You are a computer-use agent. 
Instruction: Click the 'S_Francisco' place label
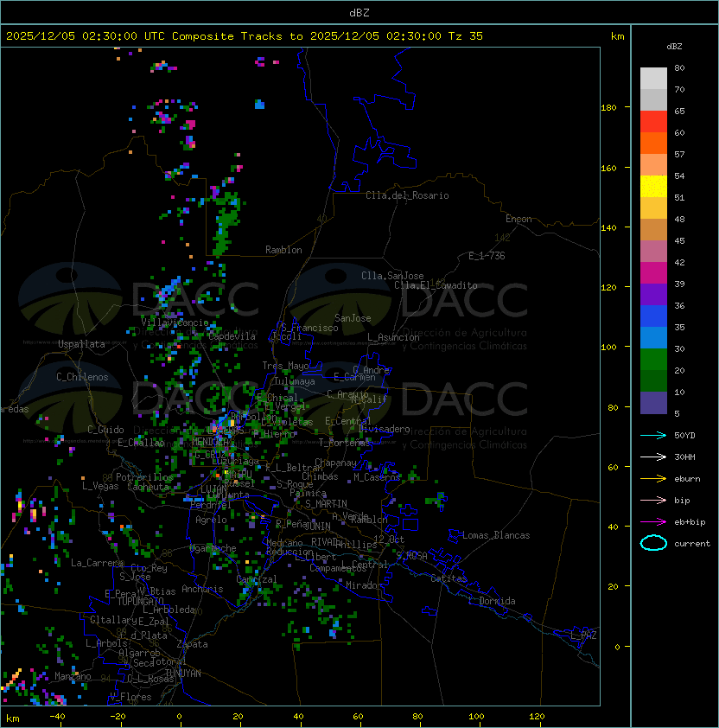(x=309, y=328)
